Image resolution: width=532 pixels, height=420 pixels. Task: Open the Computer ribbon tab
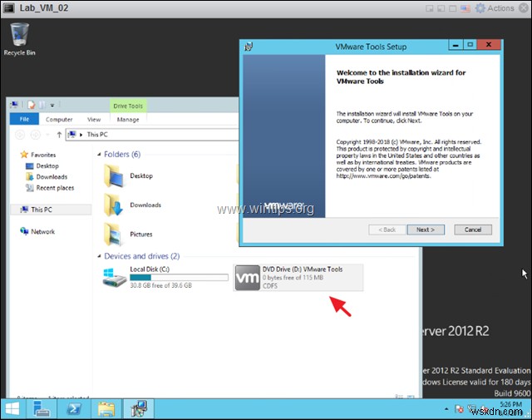(x=59, y=119)
